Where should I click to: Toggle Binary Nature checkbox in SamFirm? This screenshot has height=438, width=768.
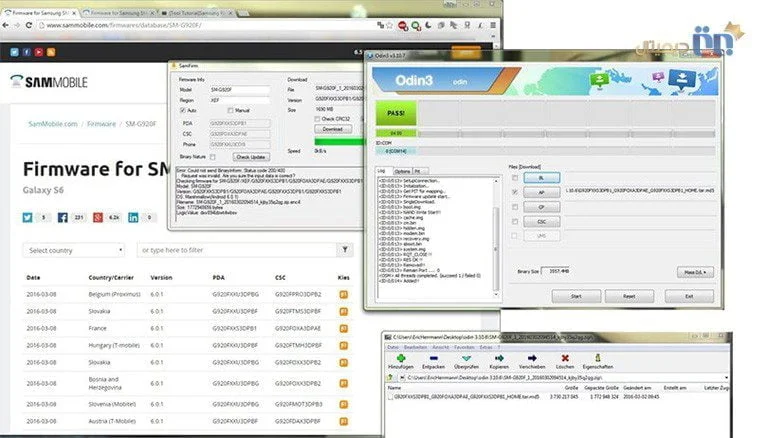tap(213, 157)
